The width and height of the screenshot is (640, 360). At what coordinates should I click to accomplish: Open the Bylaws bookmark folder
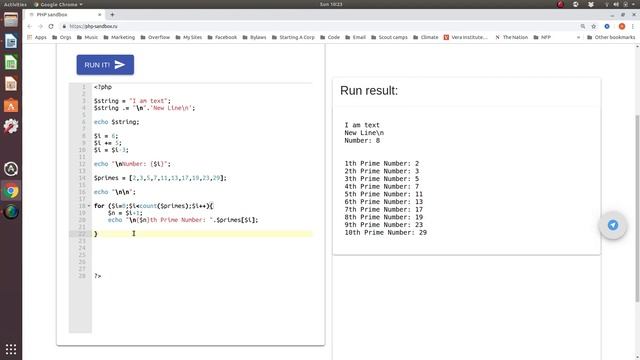point(254,37)
